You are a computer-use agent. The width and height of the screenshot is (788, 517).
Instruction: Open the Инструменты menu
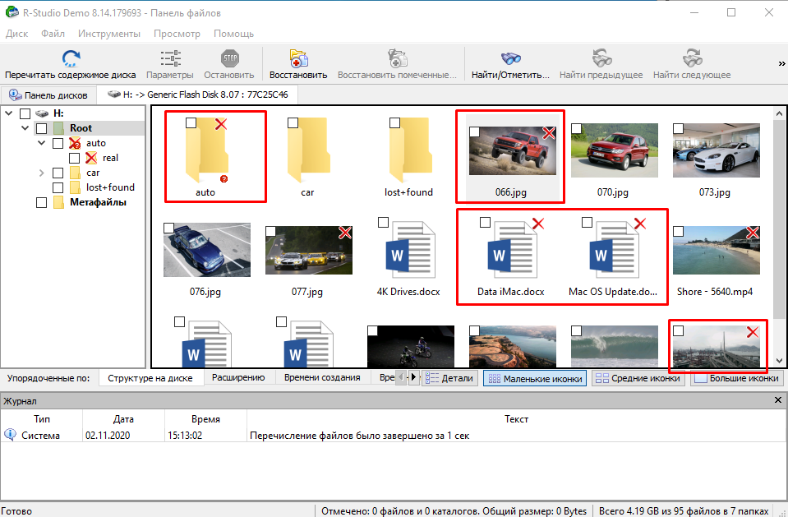[109, 33]
